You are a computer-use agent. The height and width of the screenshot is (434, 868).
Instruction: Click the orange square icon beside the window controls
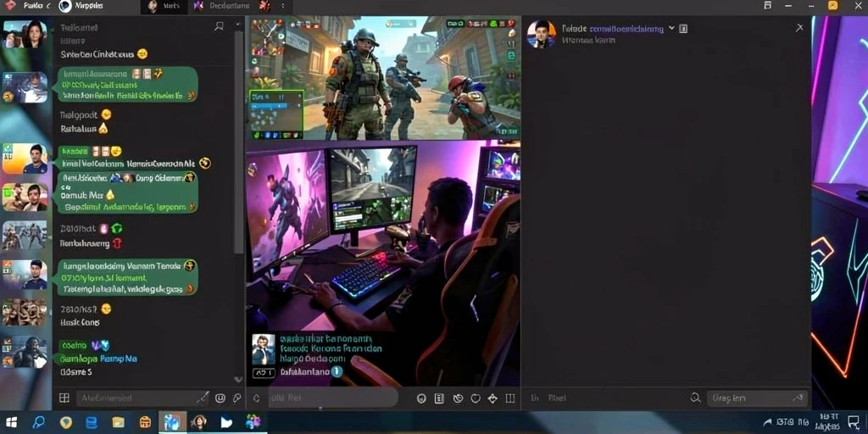(x=832, y=6)
